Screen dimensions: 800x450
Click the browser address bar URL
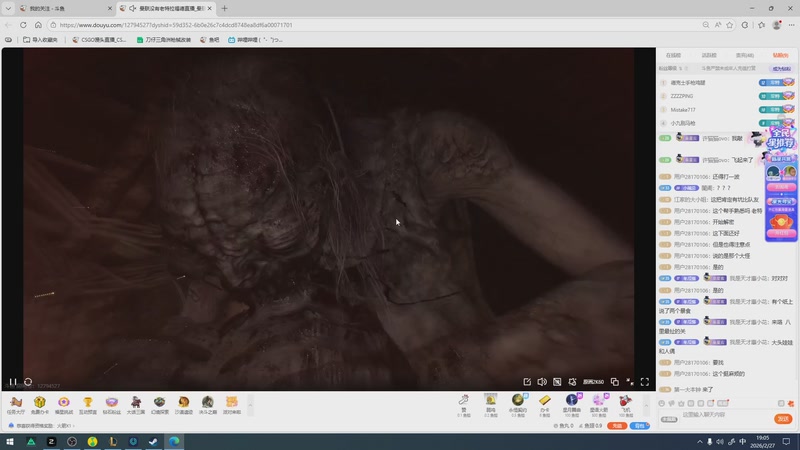176,25
